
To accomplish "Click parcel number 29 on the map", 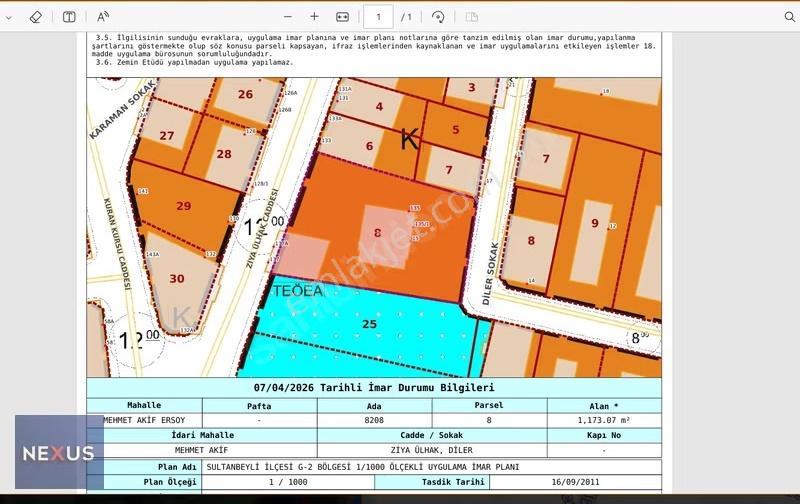I will [184, 206].
